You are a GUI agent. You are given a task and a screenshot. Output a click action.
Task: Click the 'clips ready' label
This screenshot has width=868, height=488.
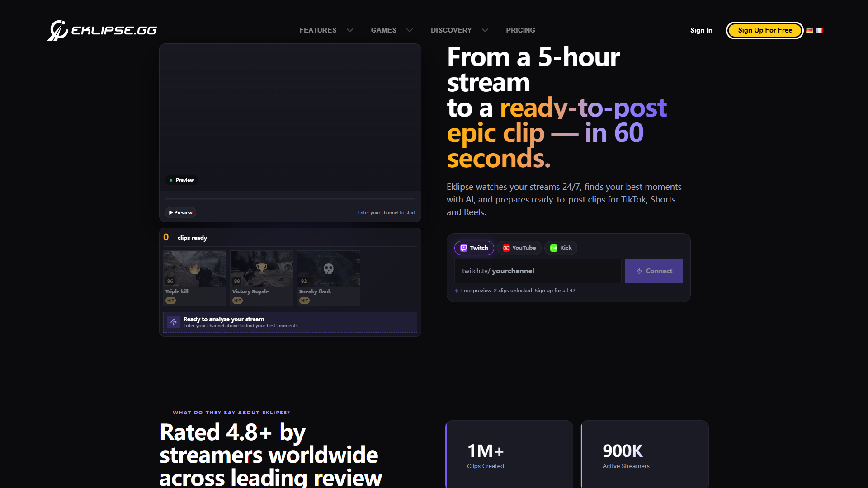coord(192,238)
